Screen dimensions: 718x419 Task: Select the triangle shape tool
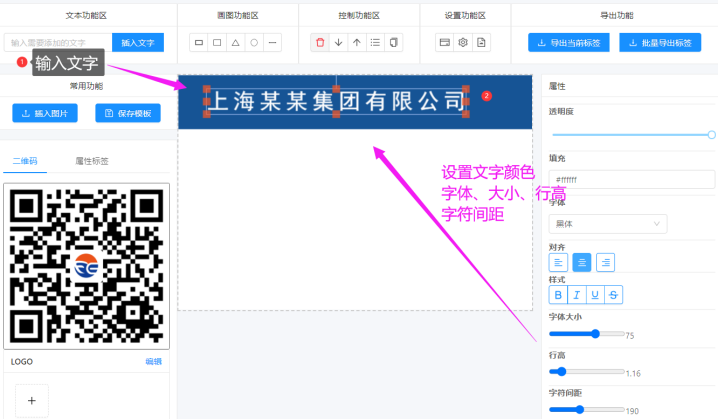tap(235, 43)
